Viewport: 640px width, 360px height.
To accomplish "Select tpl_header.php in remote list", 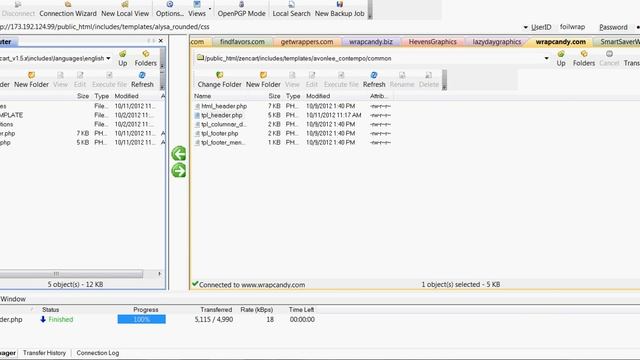I will coord(222,115).
